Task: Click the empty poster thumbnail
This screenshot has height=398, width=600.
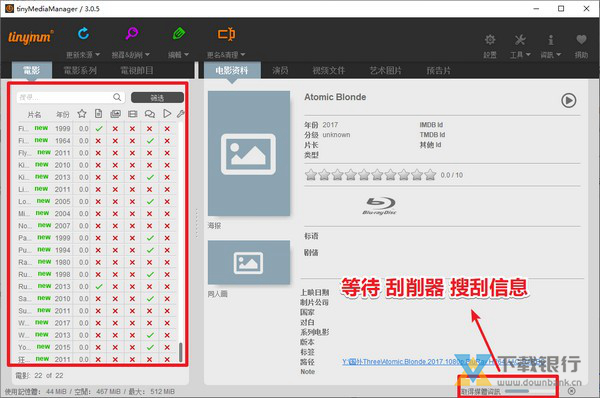Action: 249,153
